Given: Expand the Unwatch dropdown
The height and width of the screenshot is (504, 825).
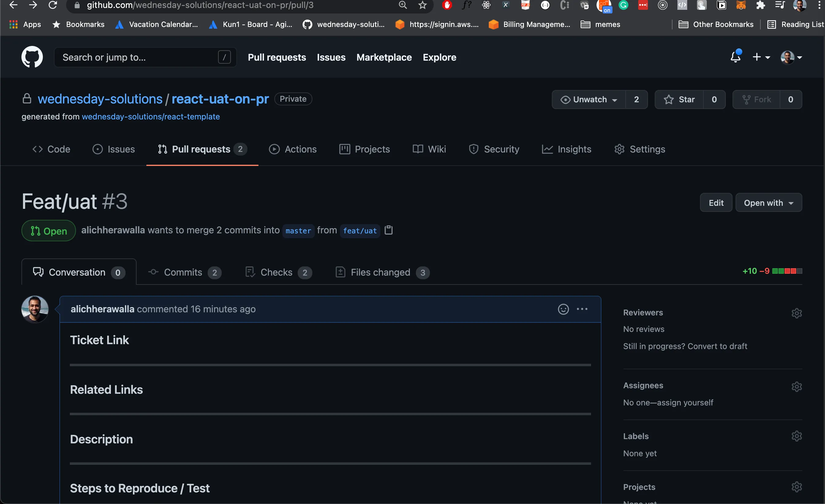Looking at the screenshot, I should coord(589,100).
